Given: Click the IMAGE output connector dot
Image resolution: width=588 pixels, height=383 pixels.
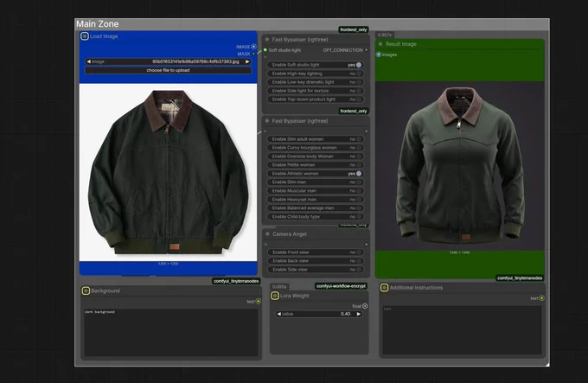Looking at the screenshot, I should tap(254, 47).
